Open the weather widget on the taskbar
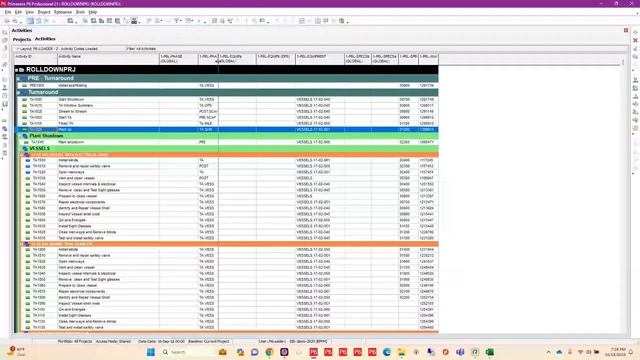This screenshot has height=360, width=640. click(17, 351)
